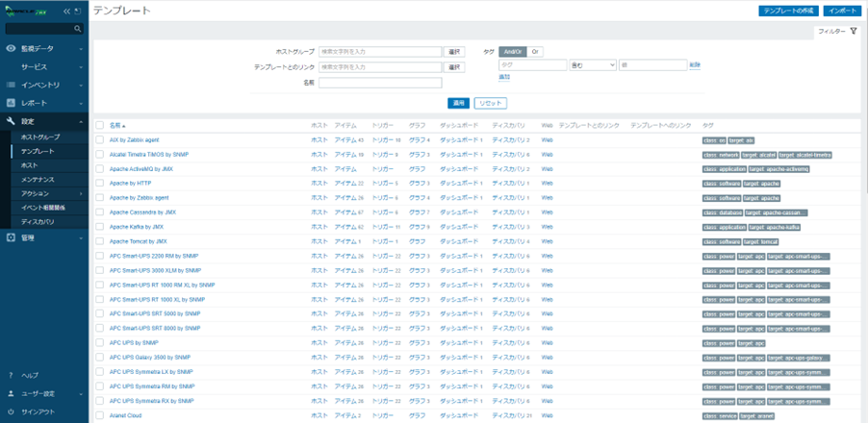This screenshot has height=423, width=868.
Task: Go to メンテナンス in the sidebar
Action: pos(38,180)
